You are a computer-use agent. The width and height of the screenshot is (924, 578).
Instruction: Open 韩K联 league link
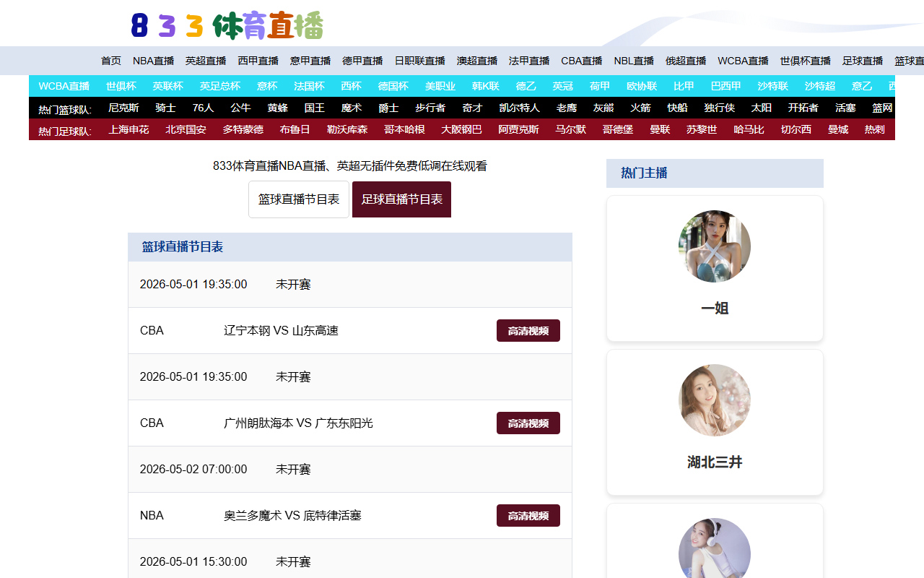coord(486,86)
